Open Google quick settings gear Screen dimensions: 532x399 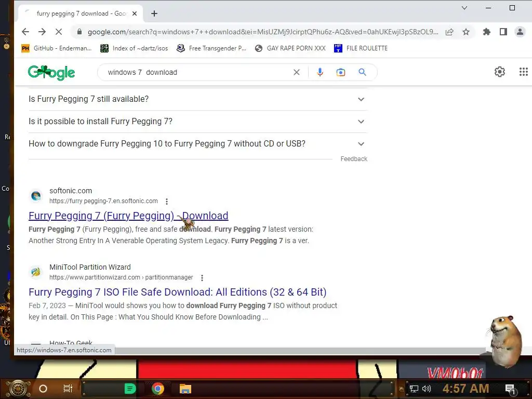tap(499, 72)
